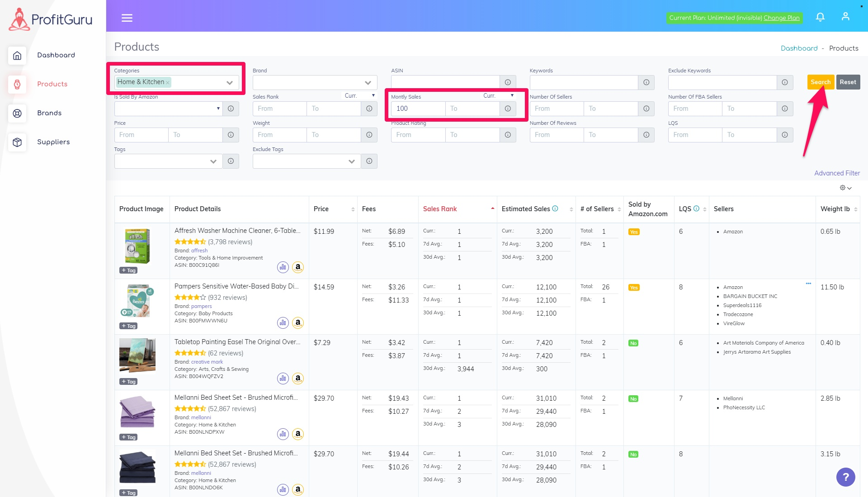This screenshot has height=497, width=868.
Task: Open the Is Sold By Amazon dropdown
Action: point(168,109)
